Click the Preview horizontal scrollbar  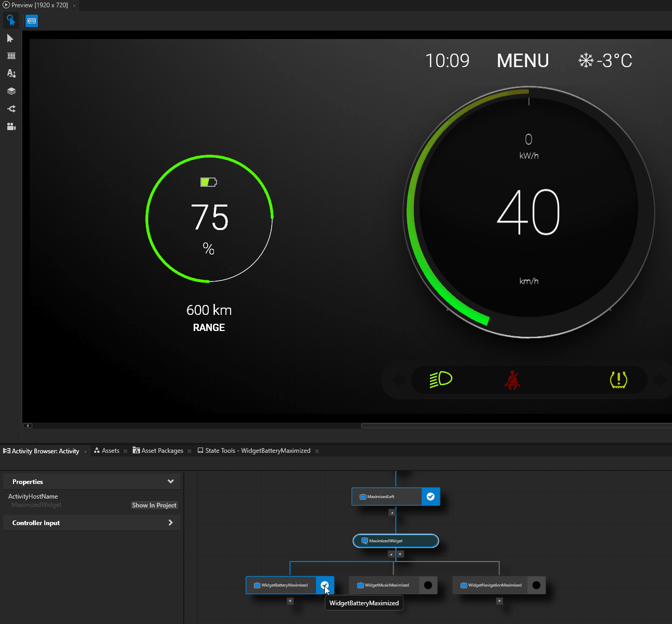click(x=515, y=426)
